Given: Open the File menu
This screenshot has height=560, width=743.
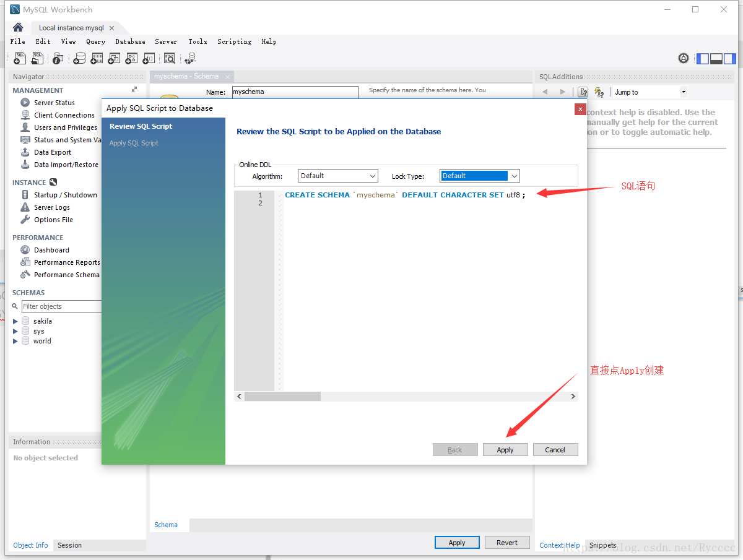Looking at the screenshot, I should click(x=18, y=41).
